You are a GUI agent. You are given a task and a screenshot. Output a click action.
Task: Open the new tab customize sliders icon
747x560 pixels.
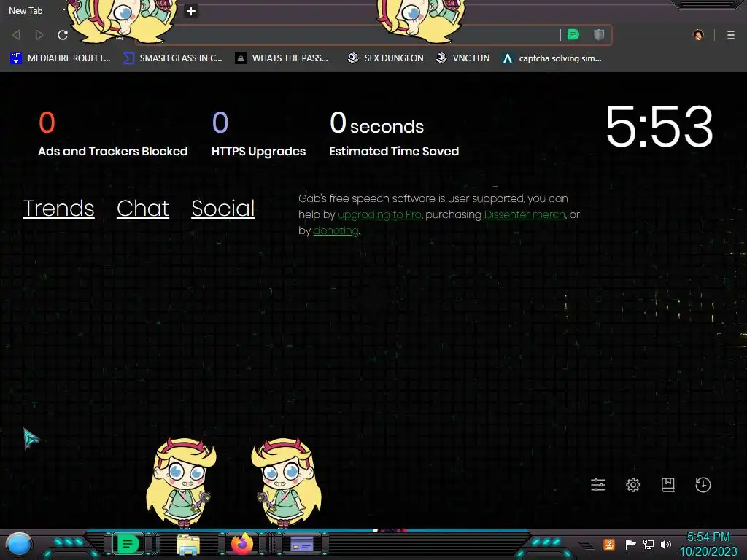pyautogui.click(x=598, y=485)
